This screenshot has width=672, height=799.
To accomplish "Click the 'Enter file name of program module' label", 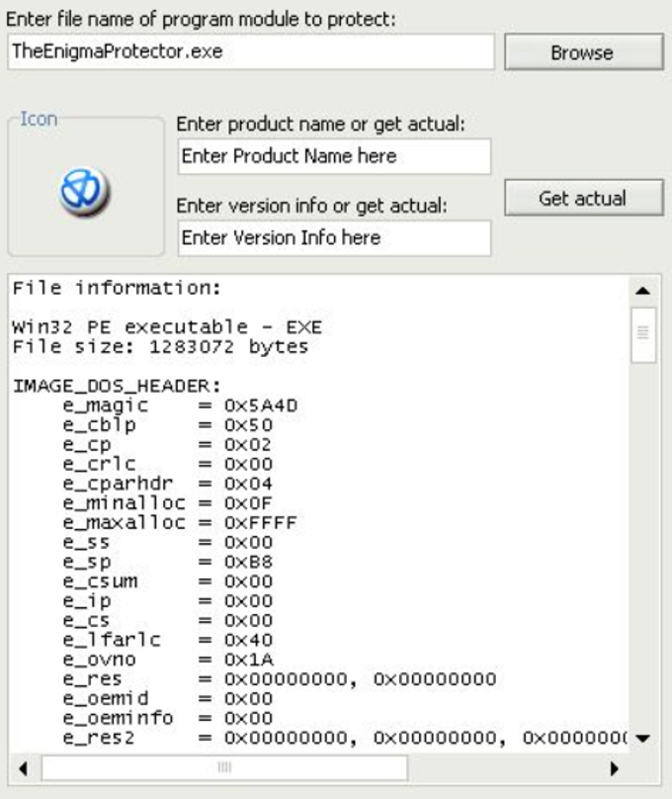I will coord(201,20).
